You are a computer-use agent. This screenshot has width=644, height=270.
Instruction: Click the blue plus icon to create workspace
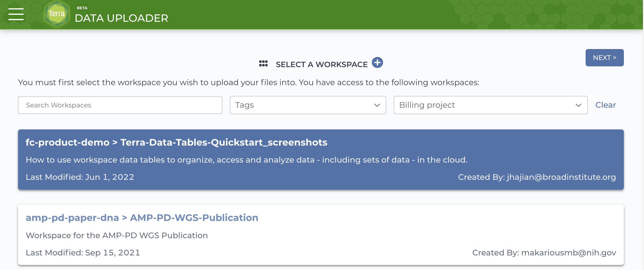(377, 63)
